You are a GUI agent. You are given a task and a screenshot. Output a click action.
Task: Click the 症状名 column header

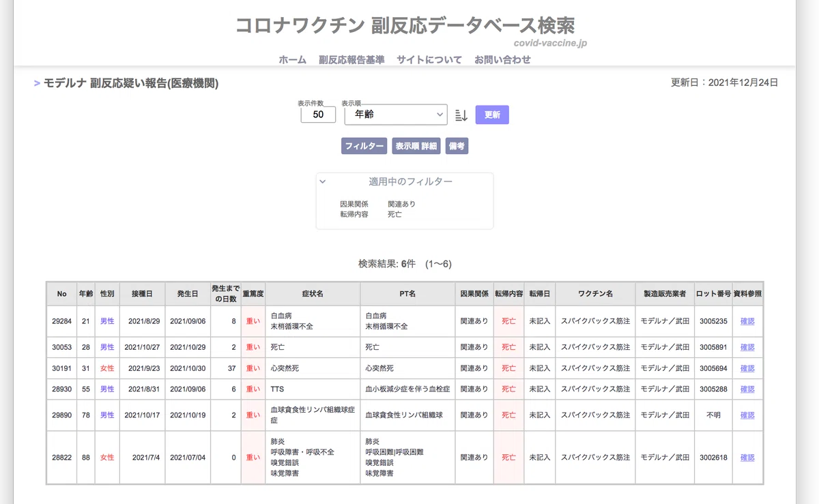313,294
